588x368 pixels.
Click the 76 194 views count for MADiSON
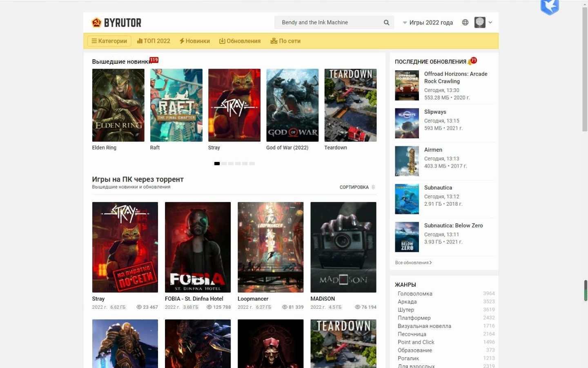point(369,307)
